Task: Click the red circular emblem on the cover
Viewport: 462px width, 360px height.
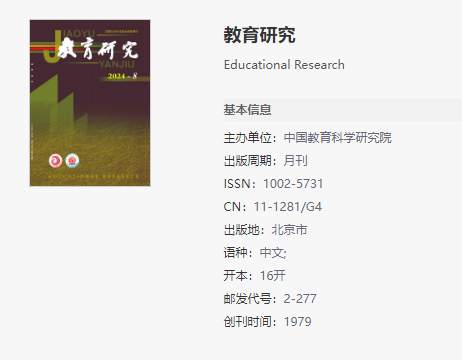Action: click(55, 161)
